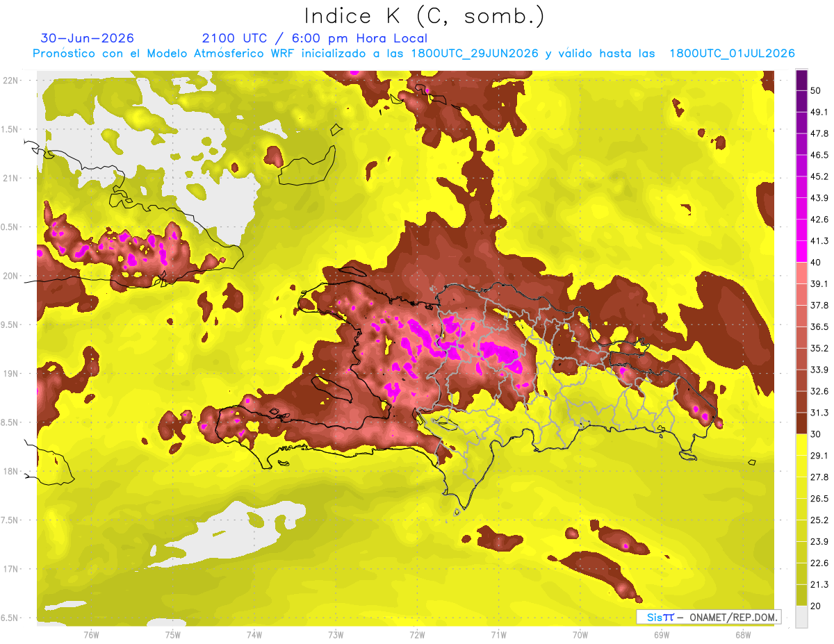The image size is (834, 644).
Task: Click the '21N' latitude label
Action: coord(10,178)
